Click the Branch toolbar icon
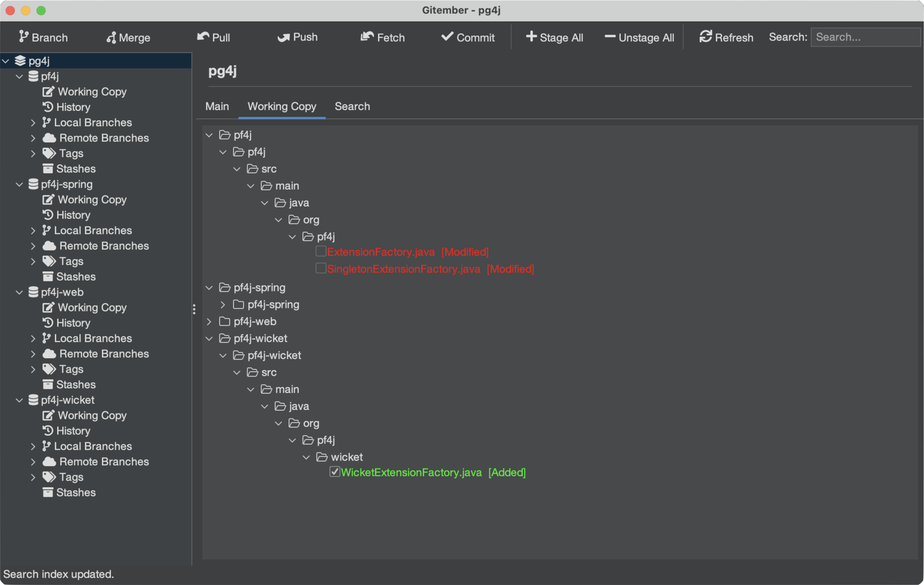The image size is (924, 585). click(x=24, y=37)
